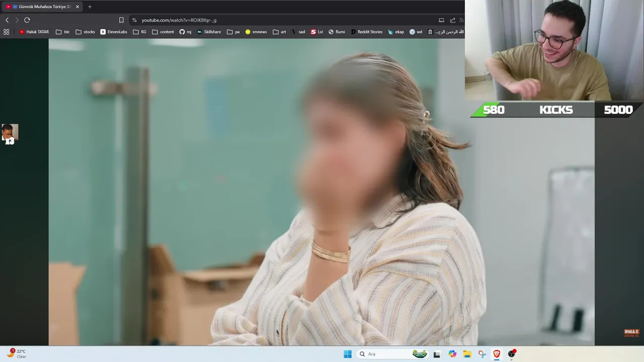Open the stocks bookmarks folder
The height and width of the screenshot is (362, 644).
pos(85,32)
